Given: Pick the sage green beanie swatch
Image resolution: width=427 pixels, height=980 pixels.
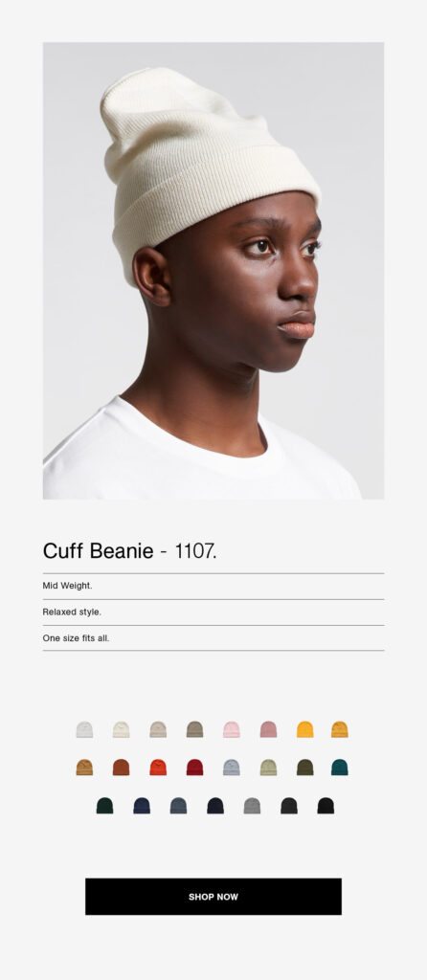Looking at the screenshot, I should 268,768.
